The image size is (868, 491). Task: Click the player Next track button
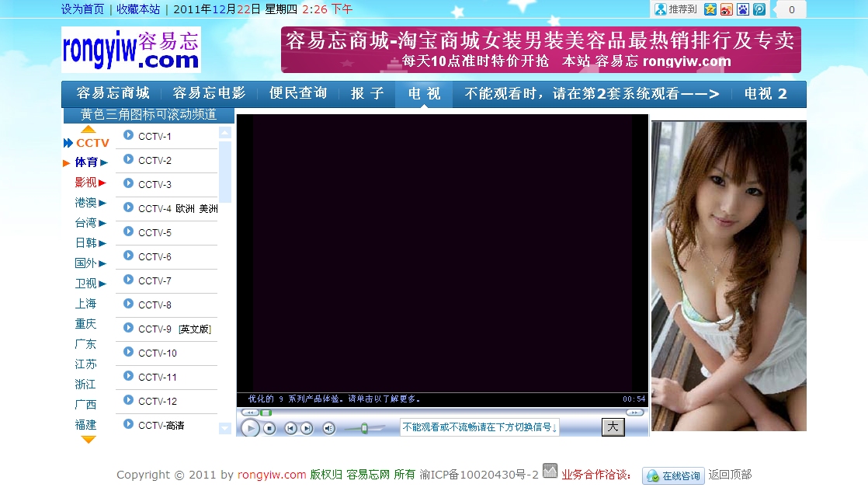point(307,428)
